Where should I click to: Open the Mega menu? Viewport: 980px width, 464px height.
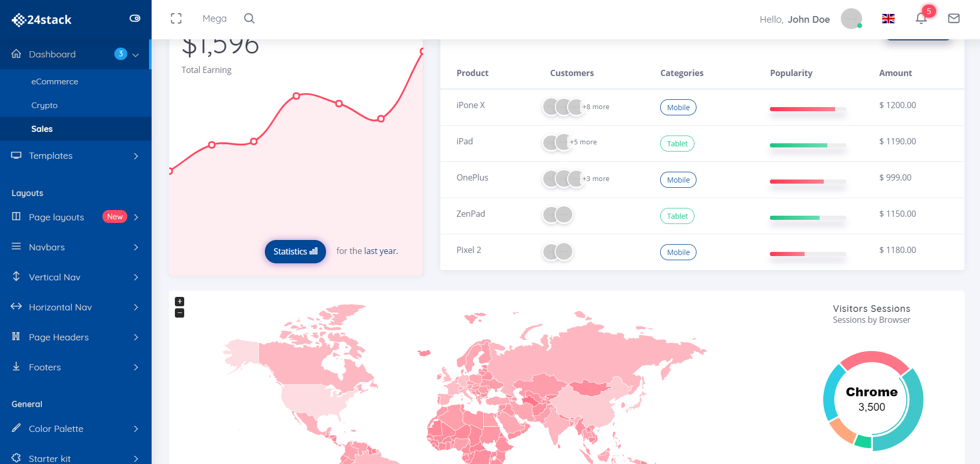pyautogui.click(x=214, y=19)
